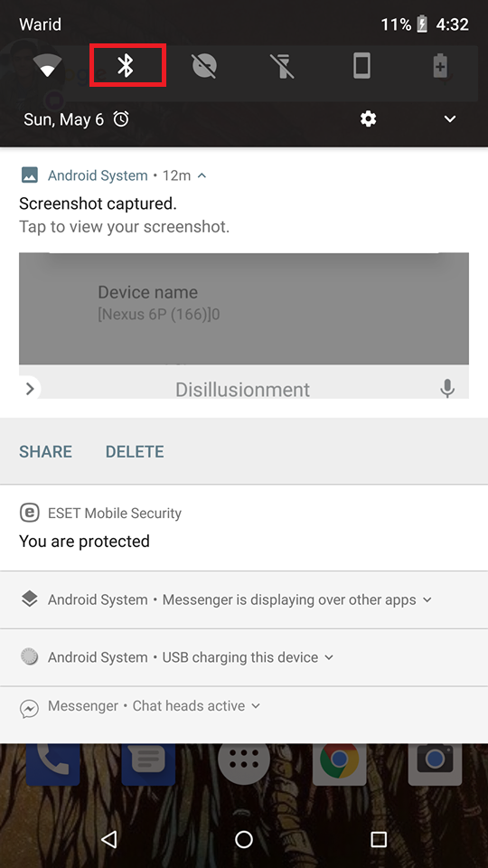Expand USB charging this device notification
Image resolution: width=488 pixels, height=868 pixels.
[x=244, y=657]
